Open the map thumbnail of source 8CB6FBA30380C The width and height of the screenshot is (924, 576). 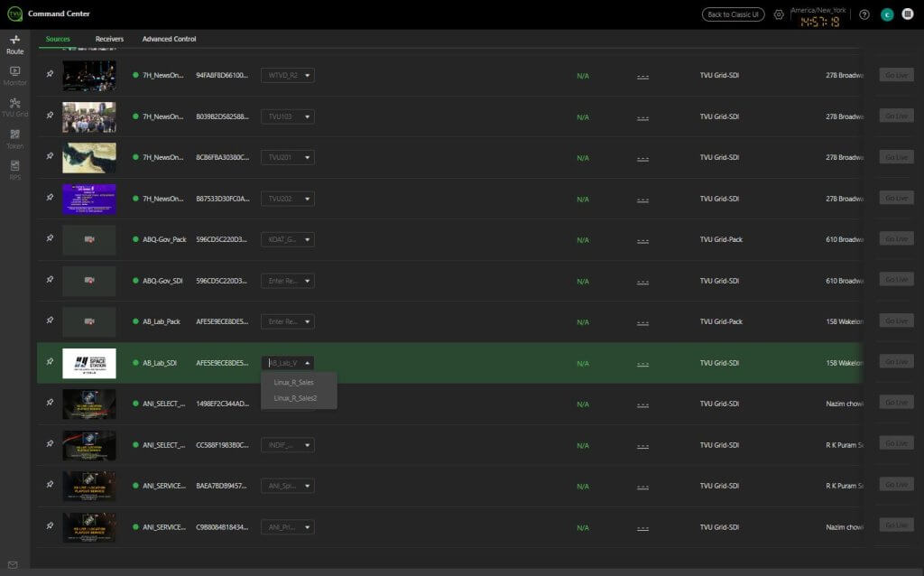pos(89,157)
